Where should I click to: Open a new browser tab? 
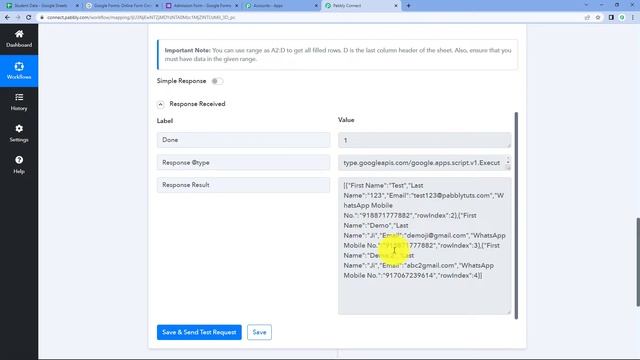[408, 6]
